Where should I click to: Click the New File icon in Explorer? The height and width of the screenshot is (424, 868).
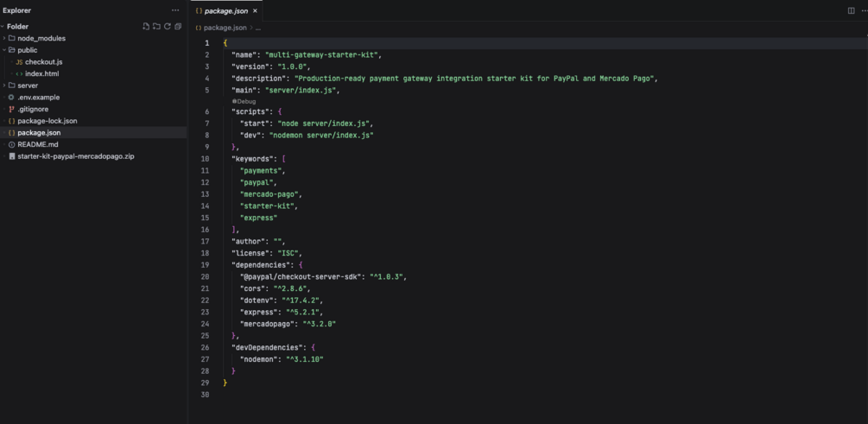pyautogui.click(x=146, y=27)
